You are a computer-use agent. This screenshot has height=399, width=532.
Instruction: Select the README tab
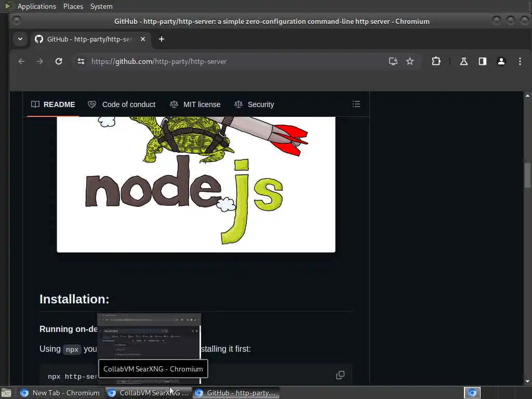[x=53, y=104]
